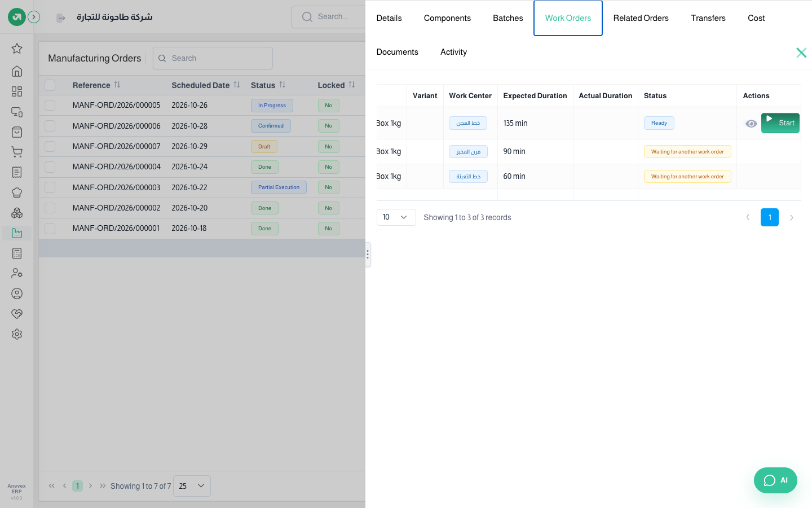Image resolution: width=812 pixels, height=508 pixels.
Task: Toggle the select-all checkbox in the table header
Action: [50, 85]
